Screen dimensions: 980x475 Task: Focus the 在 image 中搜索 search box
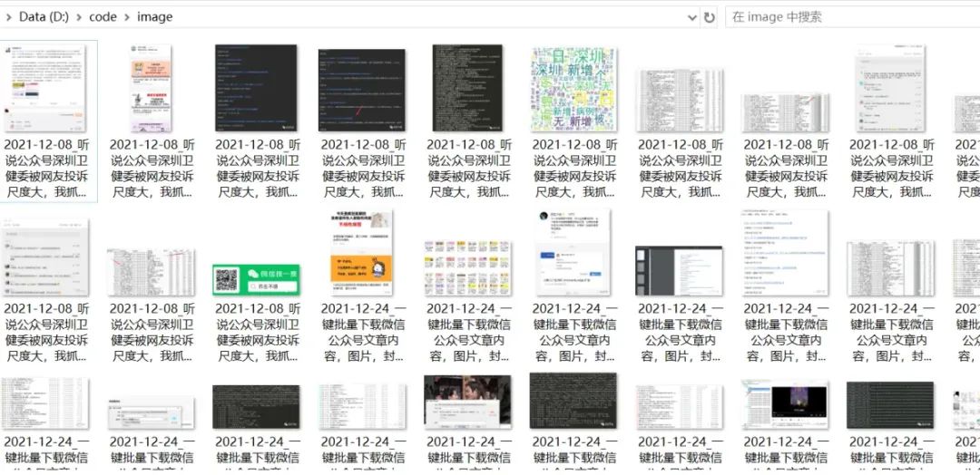[852, 17]
